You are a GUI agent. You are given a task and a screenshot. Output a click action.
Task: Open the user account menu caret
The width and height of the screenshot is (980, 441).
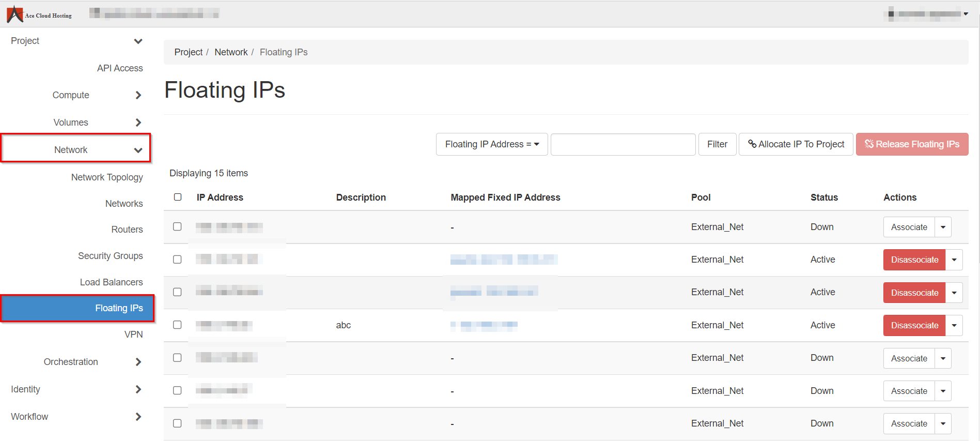[966, 14]
